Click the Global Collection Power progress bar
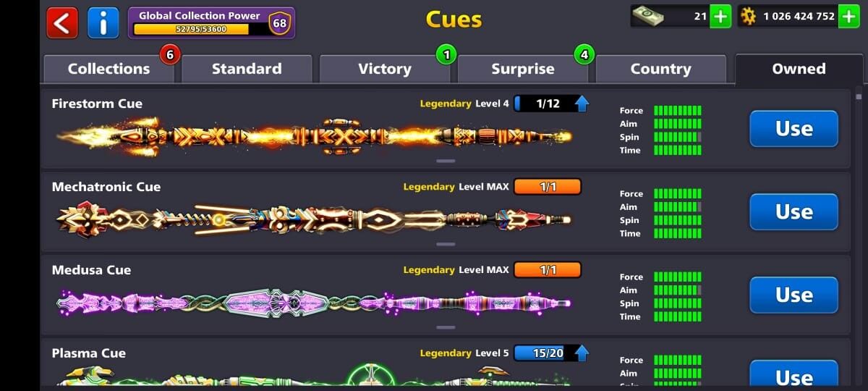 tap(199, 29)
